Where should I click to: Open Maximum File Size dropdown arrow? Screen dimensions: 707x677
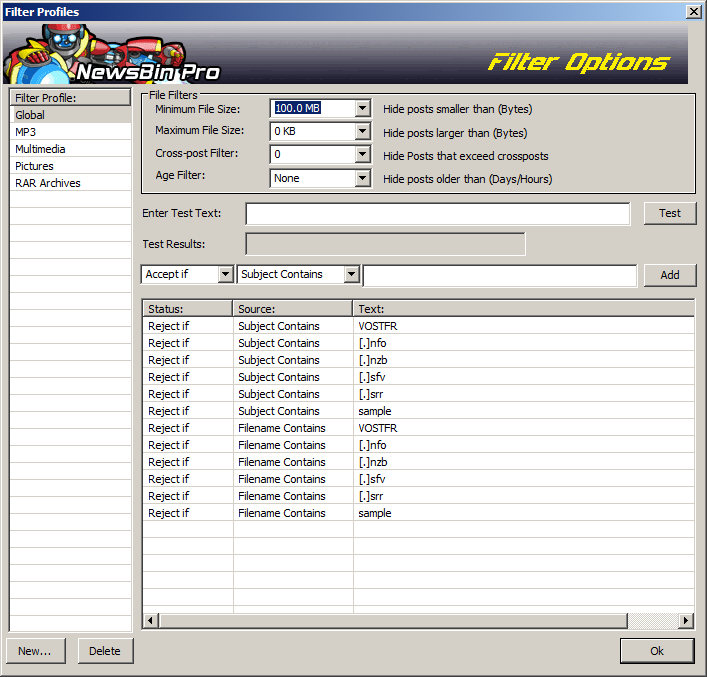[362, 132]
